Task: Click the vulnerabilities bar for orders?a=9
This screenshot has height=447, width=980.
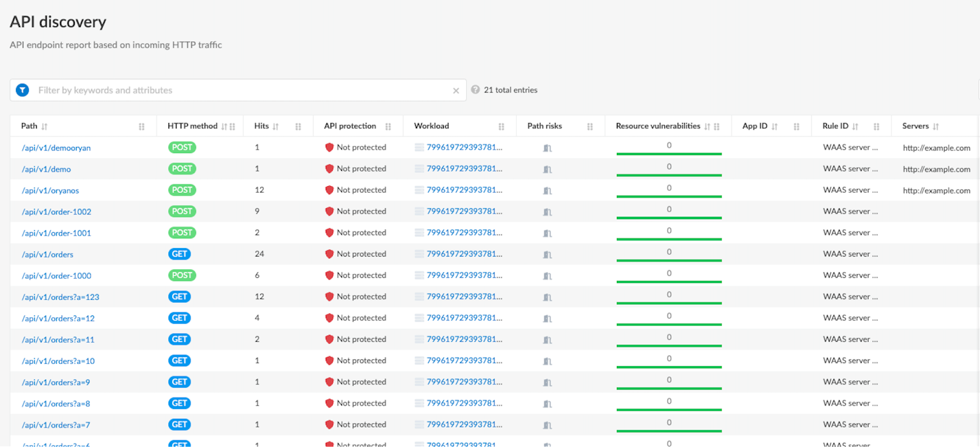Action: point(669,388)
